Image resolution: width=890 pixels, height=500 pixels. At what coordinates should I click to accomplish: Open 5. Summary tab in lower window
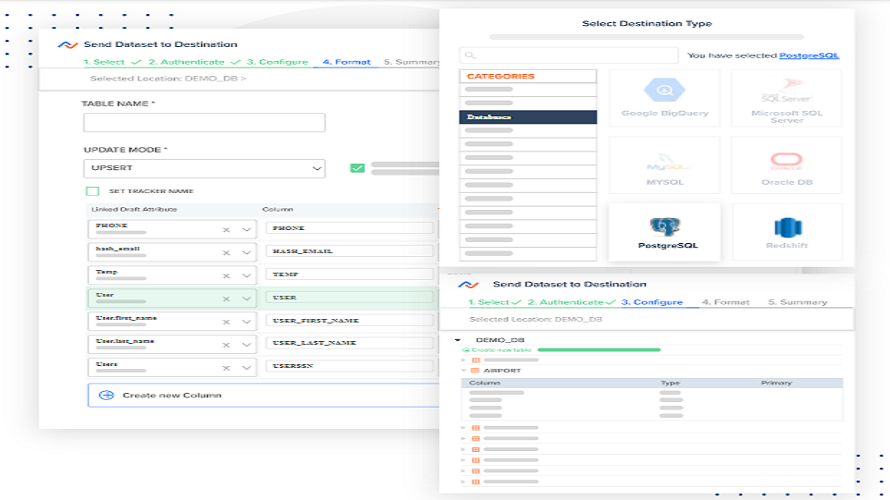tap(797, 302)
